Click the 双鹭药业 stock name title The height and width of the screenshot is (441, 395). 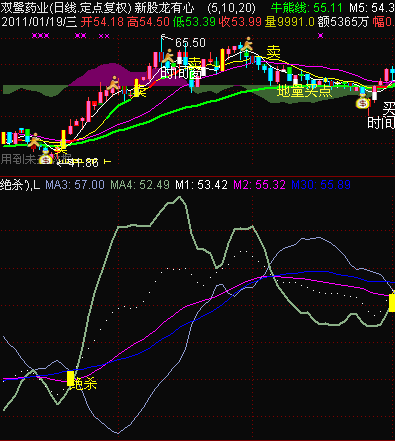pyautogui.click(x=25, y=8)
